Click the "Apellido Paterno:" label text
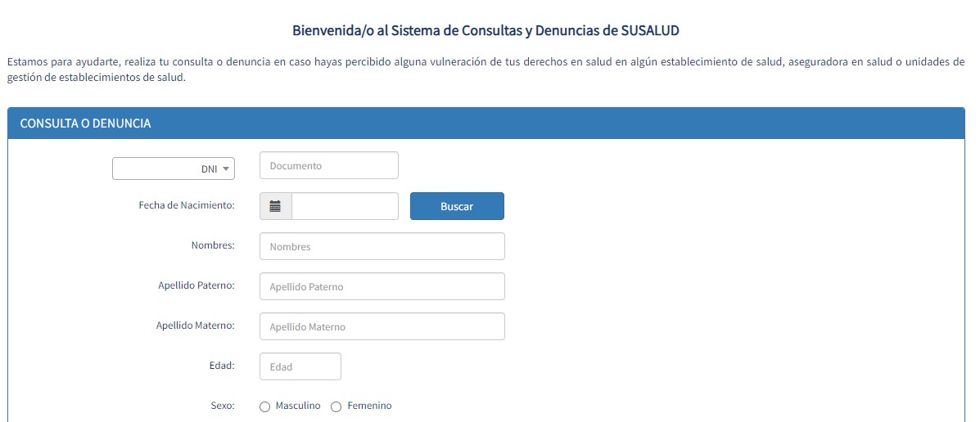Screen dimensions: 980x422 [196, 285]
